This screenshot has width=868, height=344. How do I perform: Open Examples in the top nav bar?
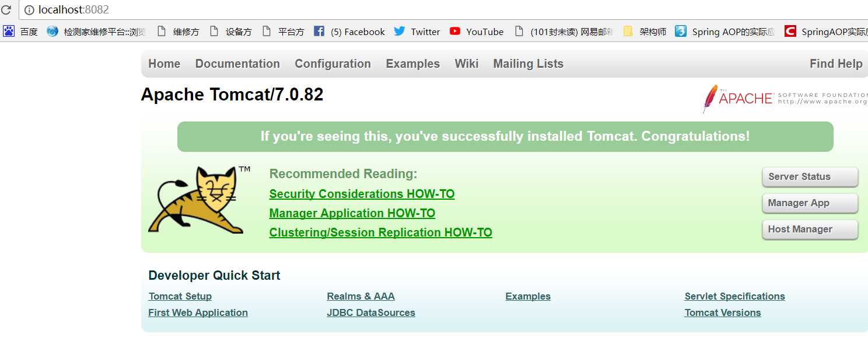(x=412, y=64)
